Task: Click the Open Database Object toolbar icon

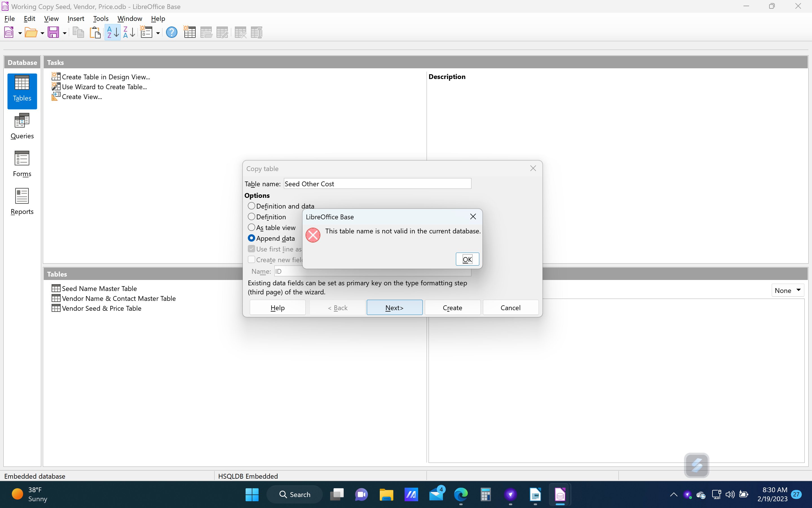Action: tap(206, 32)
